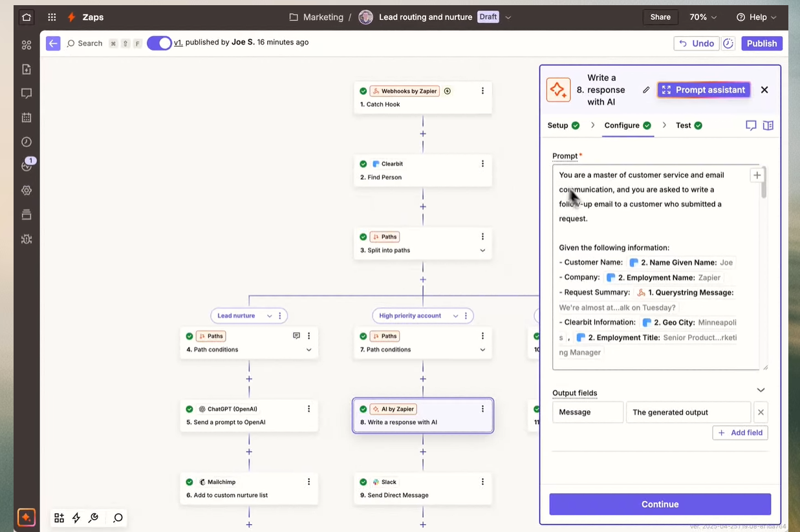Click the Publish button
Image resolution: width=800 pixels, height=532 pixels.
[762, 43]
